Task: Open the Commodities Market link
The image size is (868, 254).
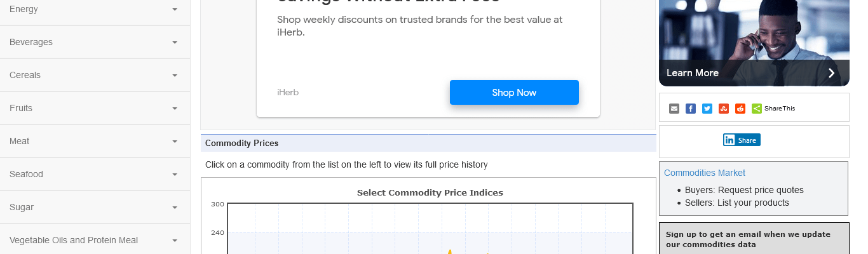Action: pyautogui.click(x=705, y=173)
